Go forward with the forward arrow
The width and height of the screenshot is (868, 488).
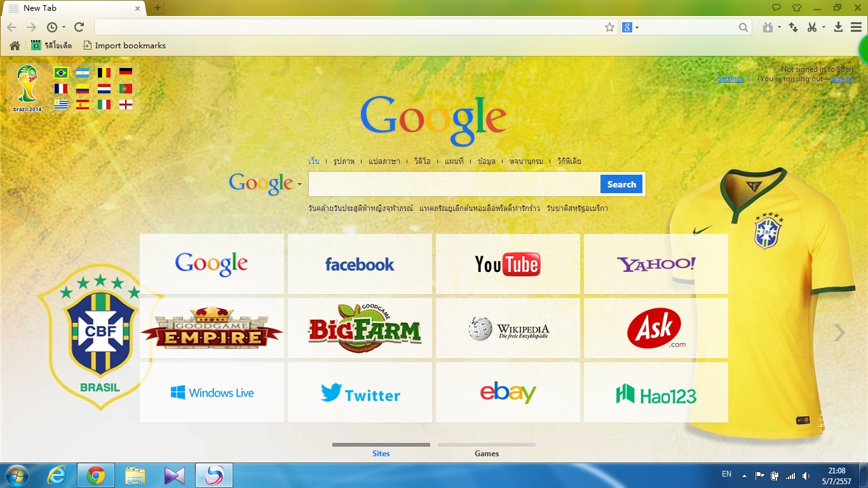coord(31,27)
